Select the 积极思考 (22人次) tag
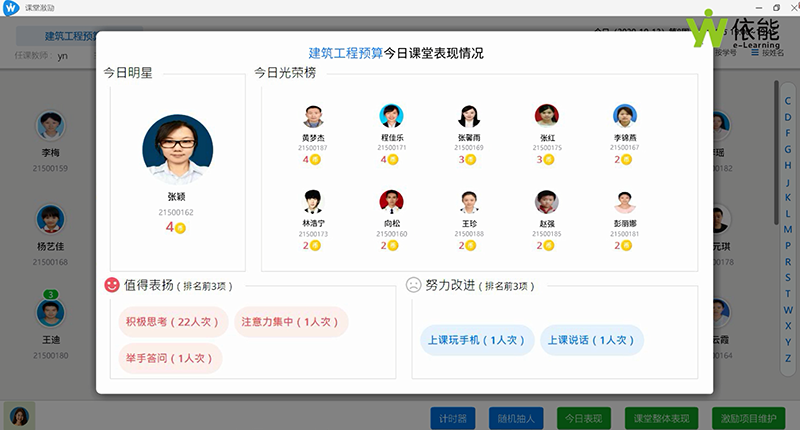The width and height of the screenshot is (800, 430). (172, 322)
